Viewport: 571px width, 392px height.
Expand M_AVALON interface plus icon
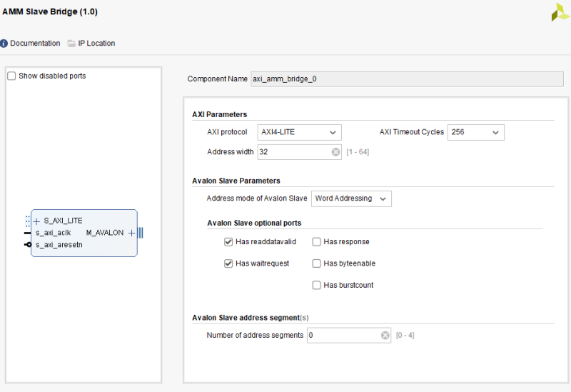pyautogui.click(x=132, y=233)
